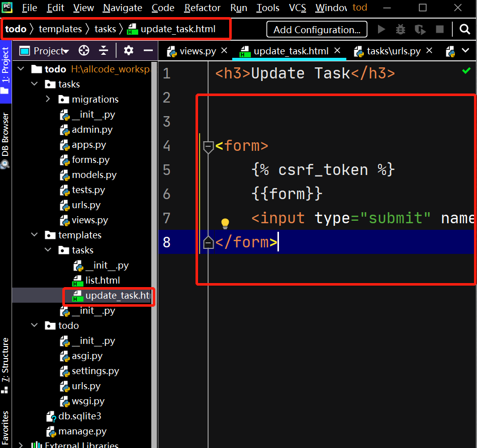477x448 pixels.
Task: Toggle the Favorites tool window button
Action: pyautogui.click(x=6, y=427)
